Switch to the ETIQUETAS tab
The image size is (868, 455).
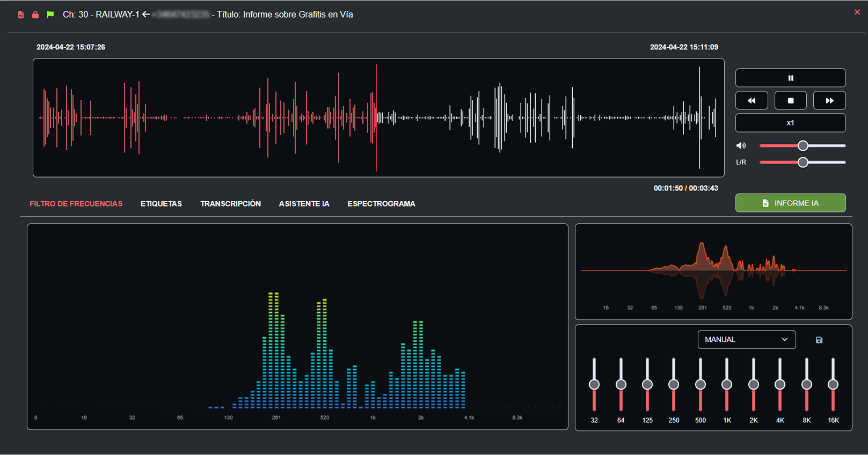(161, 204)
